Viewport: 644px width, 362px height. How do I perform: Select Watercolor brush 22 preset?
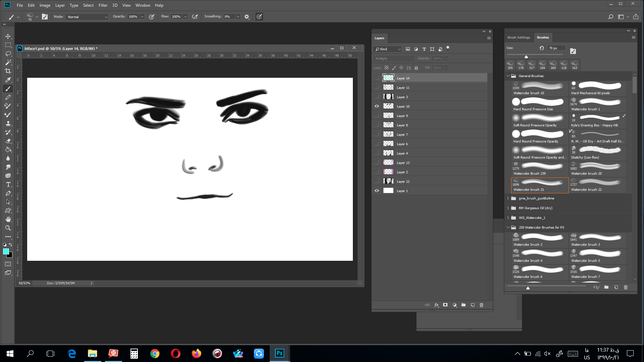597,185
